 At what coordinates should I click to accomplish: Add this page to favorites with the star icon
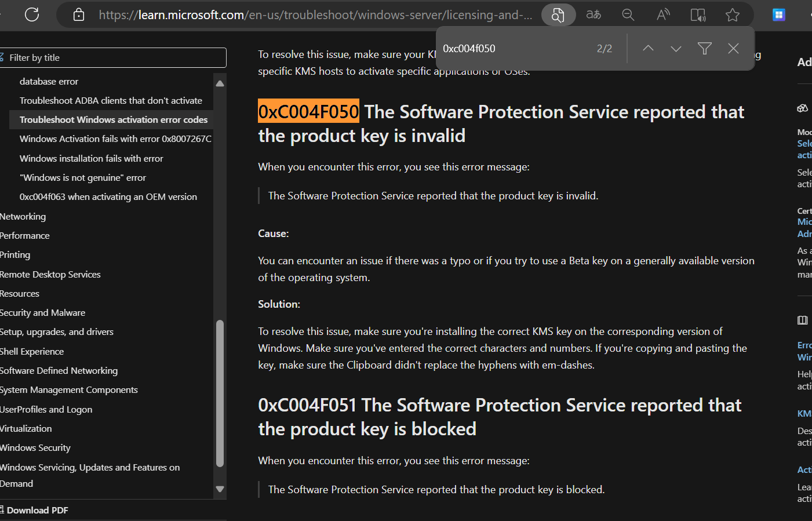(x=733, y=15)
